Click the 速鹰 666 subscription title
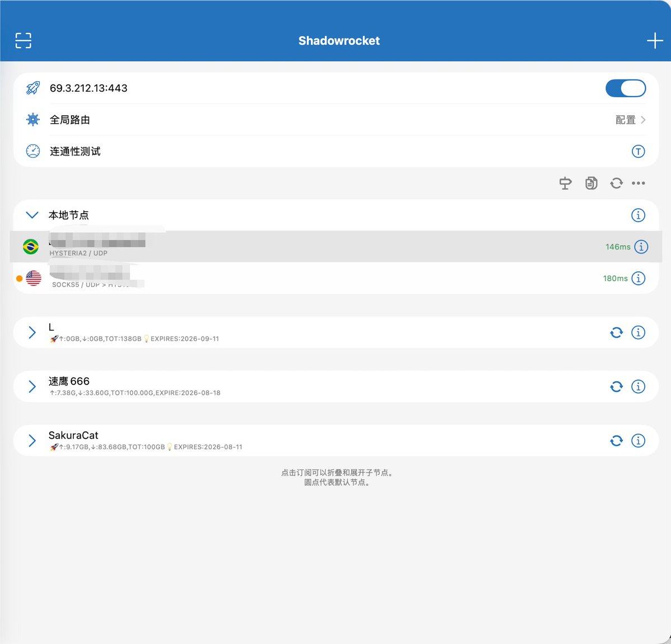Image resolution: width=671 pixels, height=644 pixels. 69,381
